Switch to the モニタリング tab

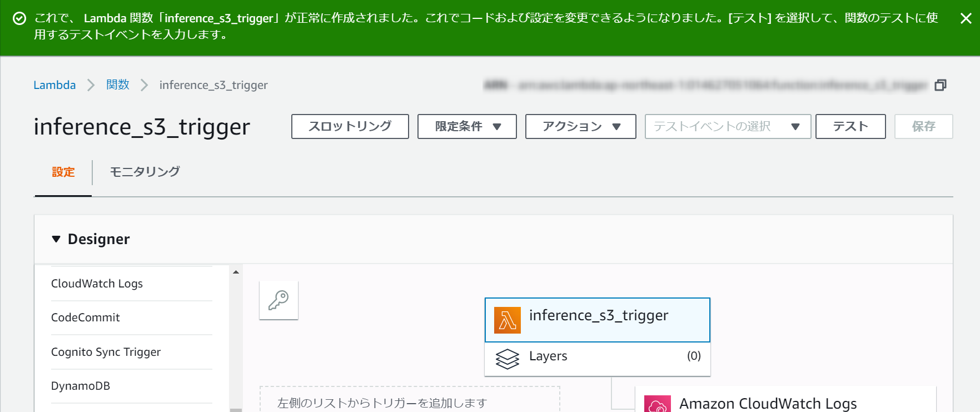pos(145,172)
